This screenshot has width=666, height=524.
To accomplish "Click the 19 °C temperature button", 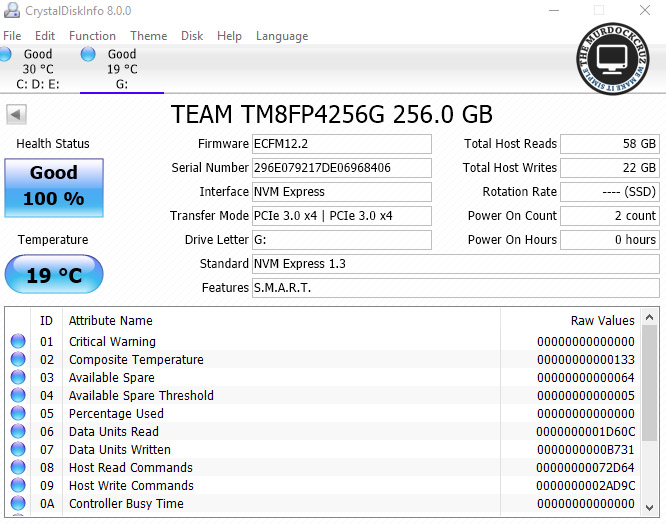I will click(54, 274).
